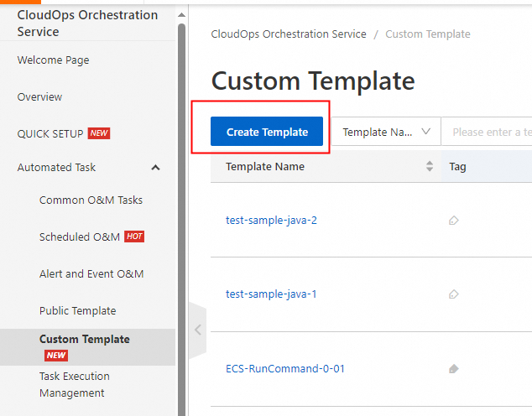The width and height of the screenshot is (532, 416).
Task: Click the tag icon for ECS-RunCommand-0-01
Action: tap(454, 368)
